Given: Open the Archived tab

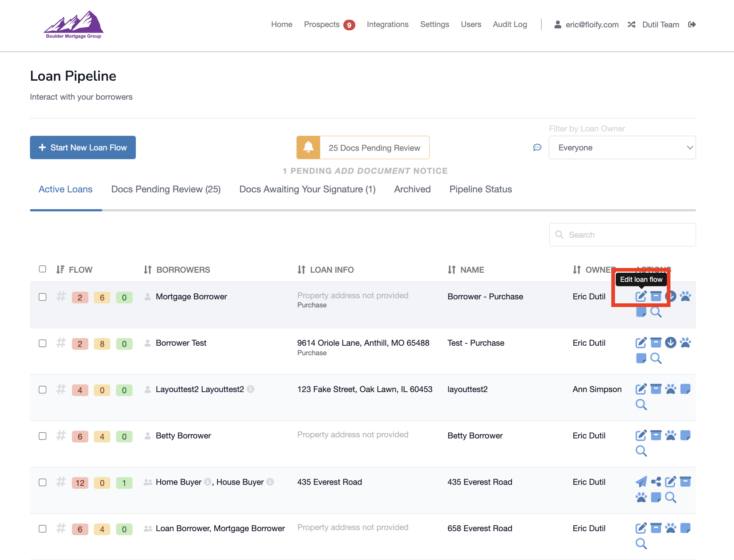Looking at the screenshot, I should (x=412, y=189).
